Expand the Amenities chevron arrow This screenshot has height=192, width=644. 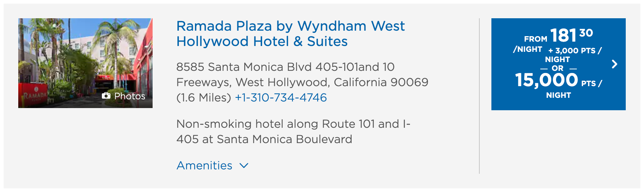tap(244, 166)
